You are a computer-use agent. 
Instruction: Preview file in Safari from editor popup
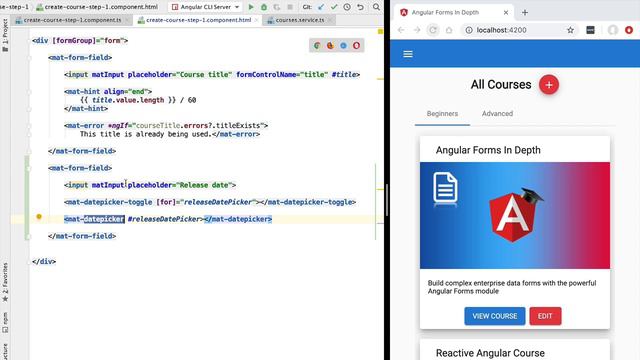point(343,46)
